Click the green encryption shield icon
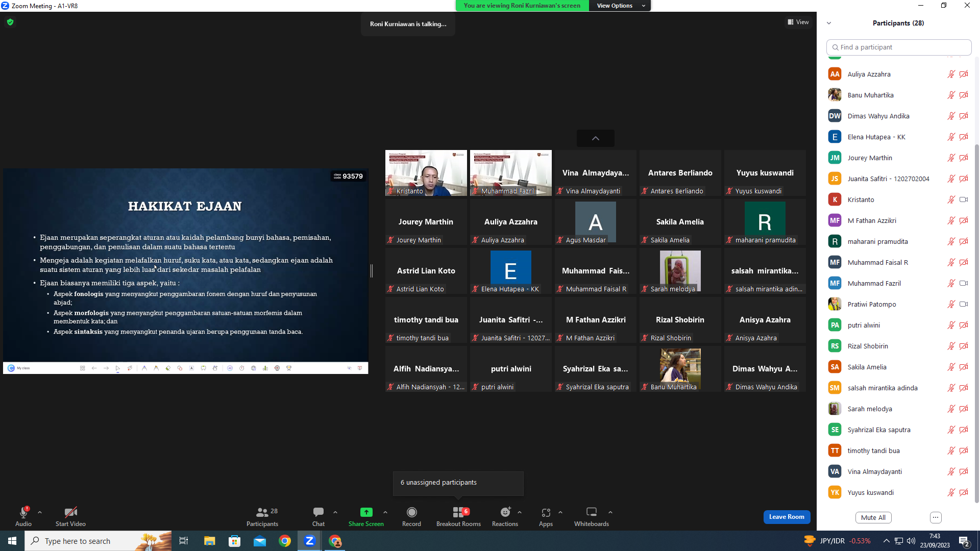980x551 pixels. click(x=10, y=22)
